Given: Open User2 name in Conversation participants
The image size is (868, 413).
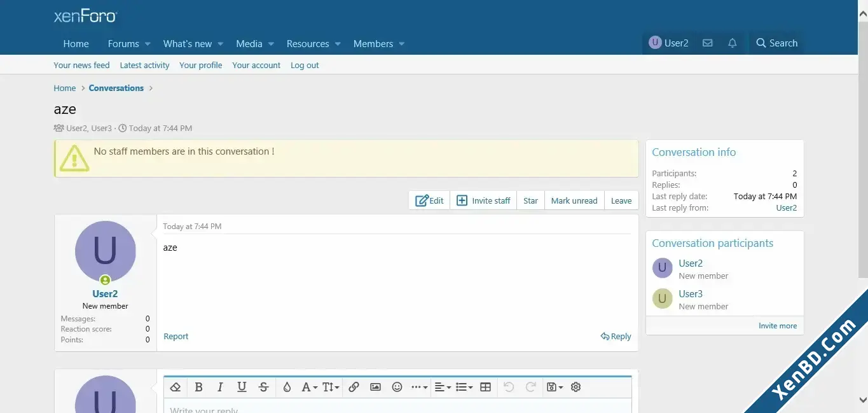Looking at the screenshot, I should (x=691, y=263).
